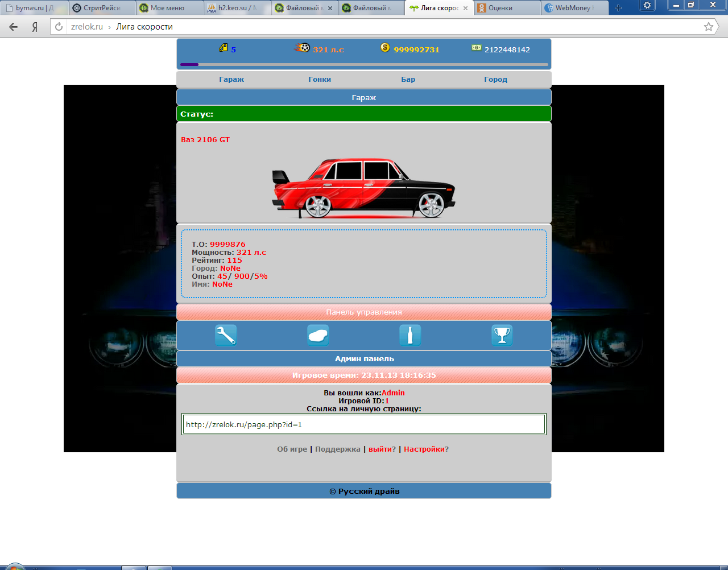The width and height of the screenshot is (728, 570).
Task: Open the Настройки settings link
Action: [x=424, y=449]
